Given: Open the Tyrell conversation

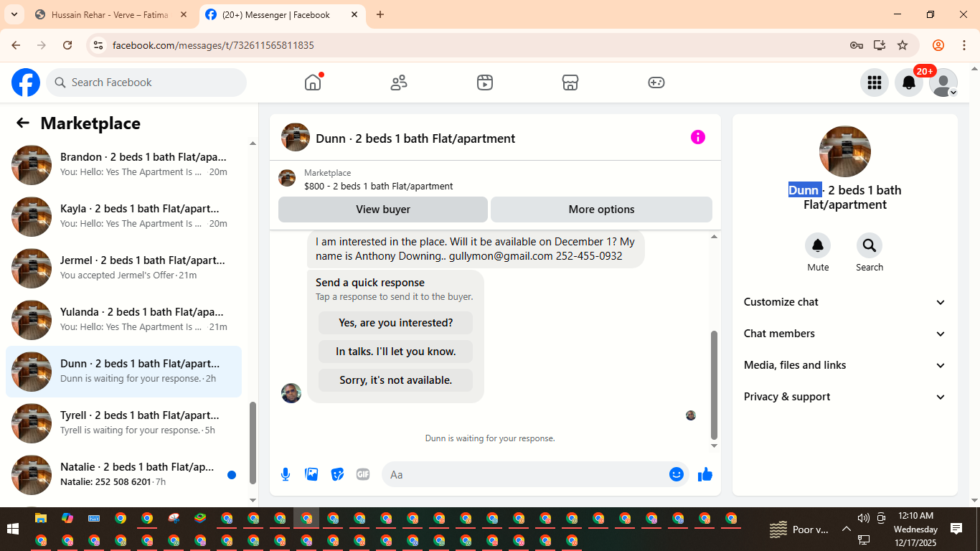Looking at the screenshot, I should pyautogui.click(x=123, y=423).
